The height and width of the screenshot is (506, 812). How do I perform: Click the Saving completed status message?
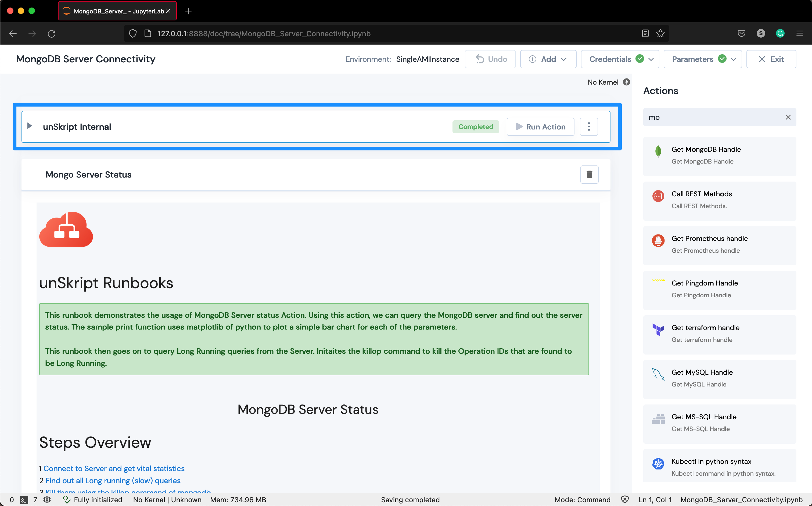tap(410, 500)
